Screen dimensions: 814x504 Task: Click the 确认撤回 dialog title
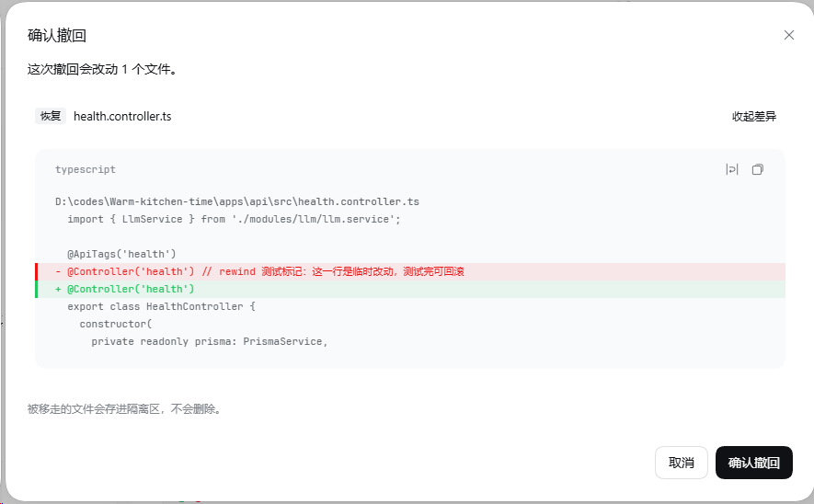click(x=57, y=35)
